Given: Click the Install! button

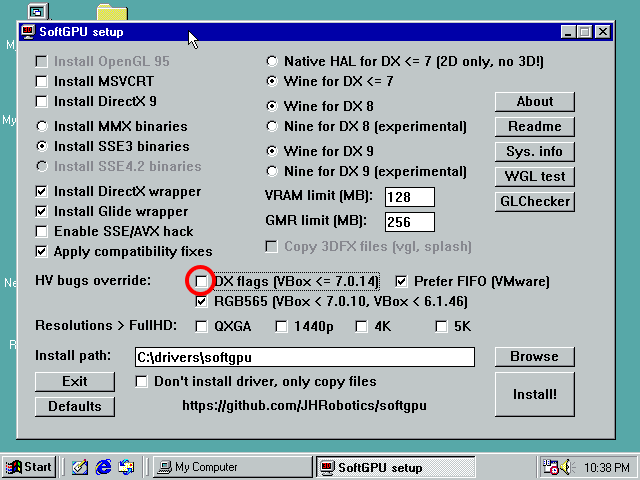Looking at the screenshot, I should (x=535, y=394).
